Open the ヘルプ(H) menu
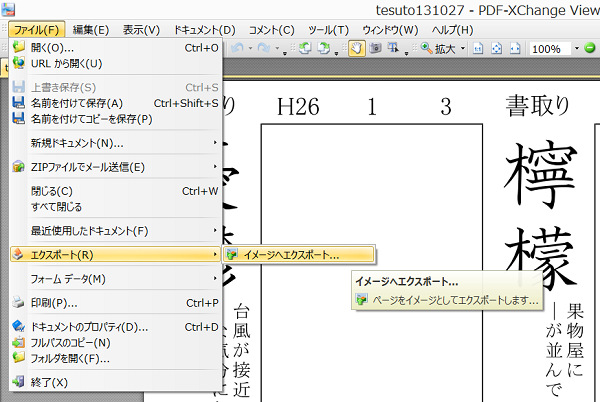The width and height of the screenshot is (600, 402). pyautogui.click(x=452, y=29)
